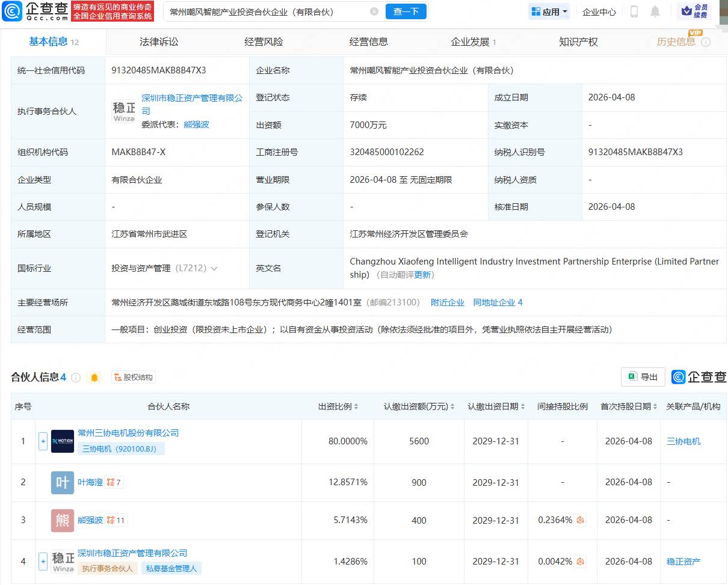Open partner 叶海滢 link

click(x=90, y=482)
